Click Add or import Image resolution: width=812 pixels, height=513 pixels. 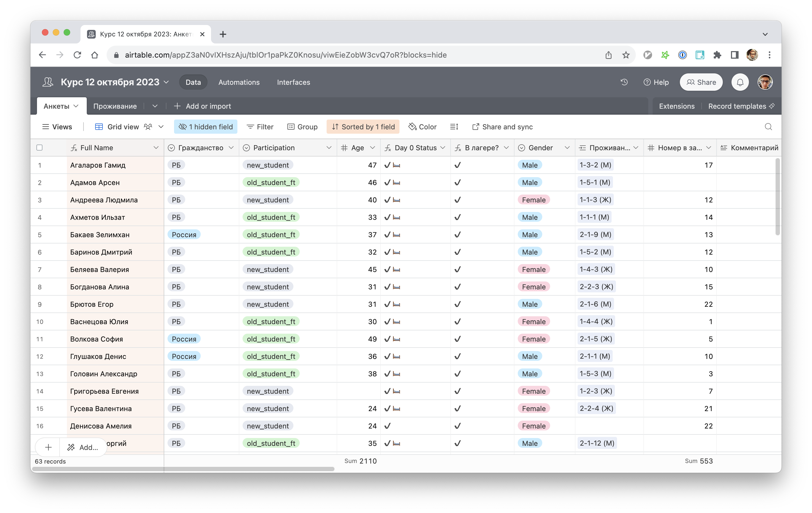click(202, 106)
